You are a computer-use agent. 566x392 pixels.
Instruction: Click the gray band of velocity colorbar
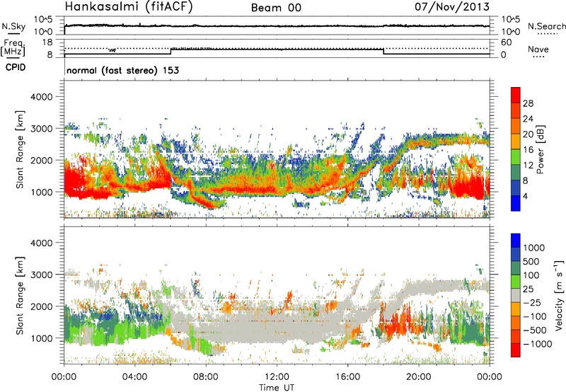pyautogui.click(x=516, y=295)
